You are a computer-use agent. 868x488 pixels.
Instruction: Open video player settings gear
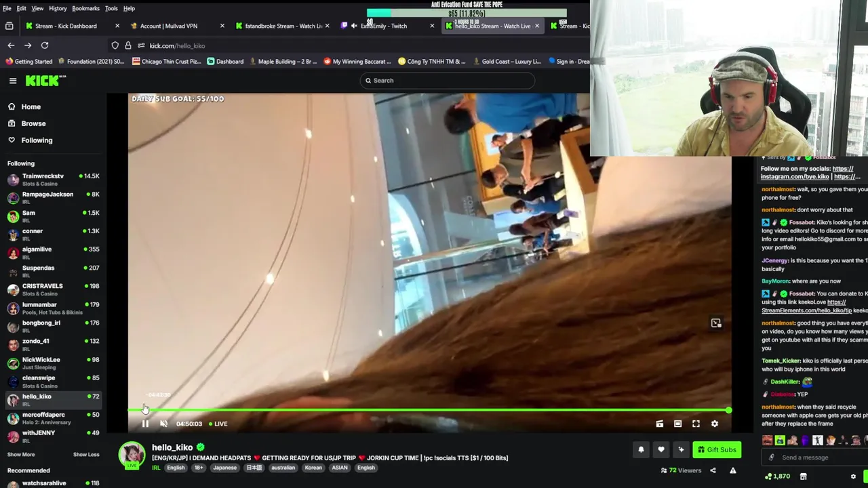pyautogui.click(x=714, y=424)
